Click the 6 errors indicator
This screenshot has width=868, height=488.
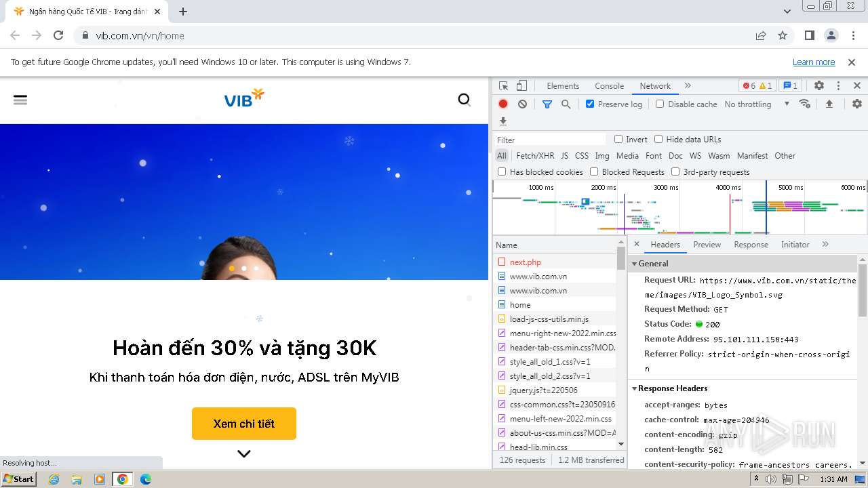(749, 86)
